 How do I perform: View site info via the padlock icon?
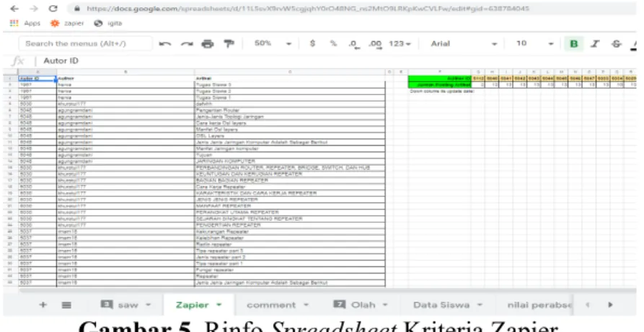[x=76, y=8]
